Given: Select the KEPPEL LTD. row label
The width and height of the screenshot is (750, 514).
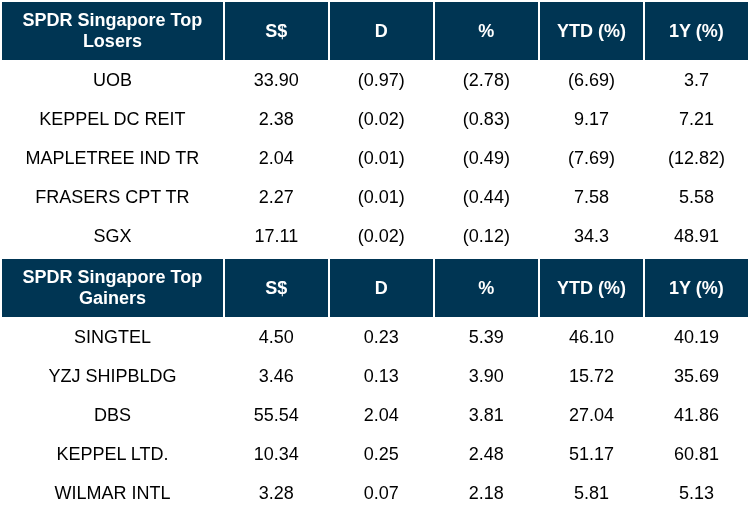Looking at the screenshot, I should [x=112, y=454].
